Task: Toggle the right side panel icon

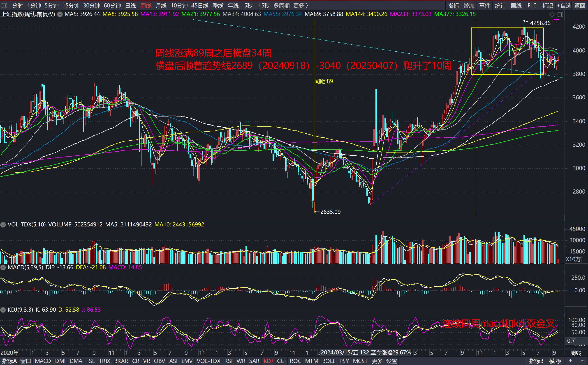Action: coord(560,14)
